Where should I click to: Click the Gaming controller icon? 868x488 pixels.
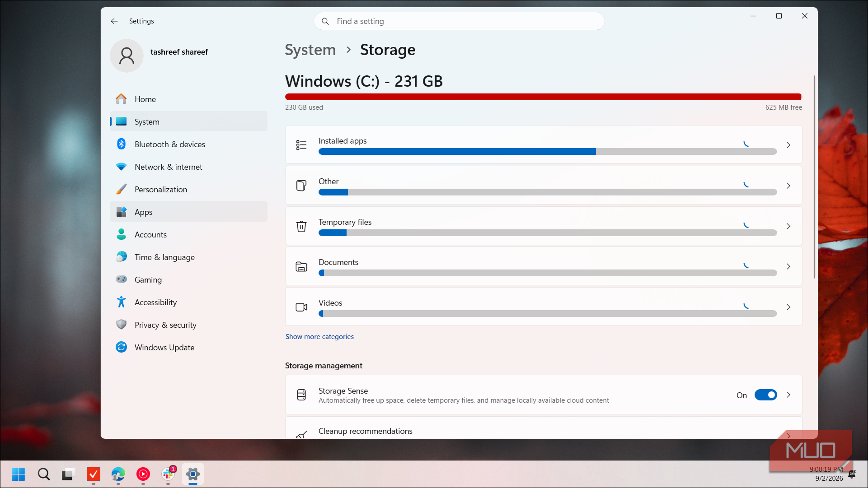121,279
